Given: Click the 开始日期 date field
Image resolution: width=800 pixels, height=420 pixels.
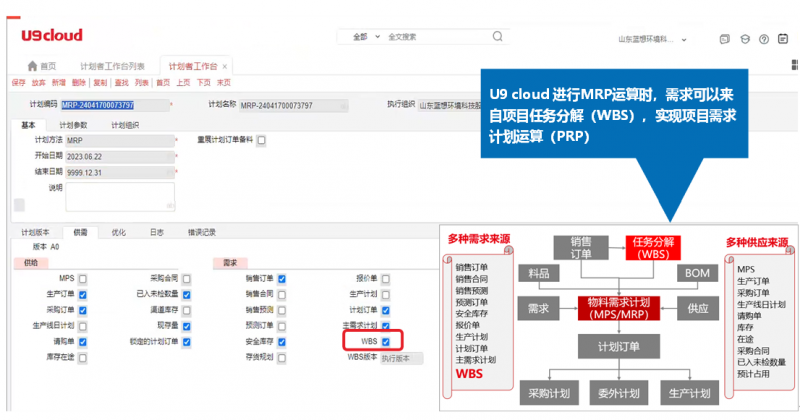Looking at the screenshot, I should (120, 157).
